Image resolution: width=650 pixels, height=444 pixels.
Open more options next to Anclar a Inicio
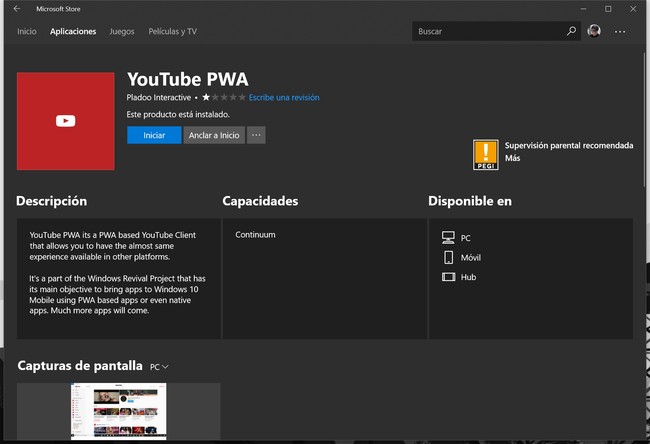(256, 135)
